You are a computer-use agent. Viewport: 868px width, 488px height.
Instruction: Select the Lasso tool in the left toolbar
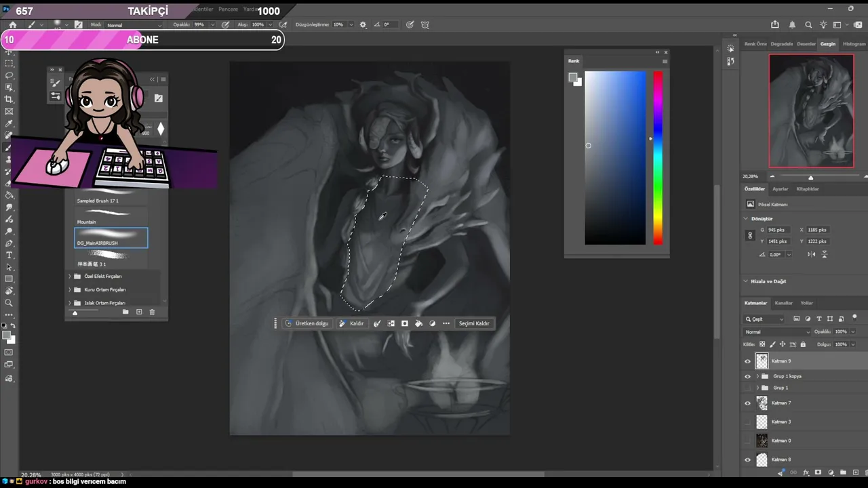coord(9,75)
